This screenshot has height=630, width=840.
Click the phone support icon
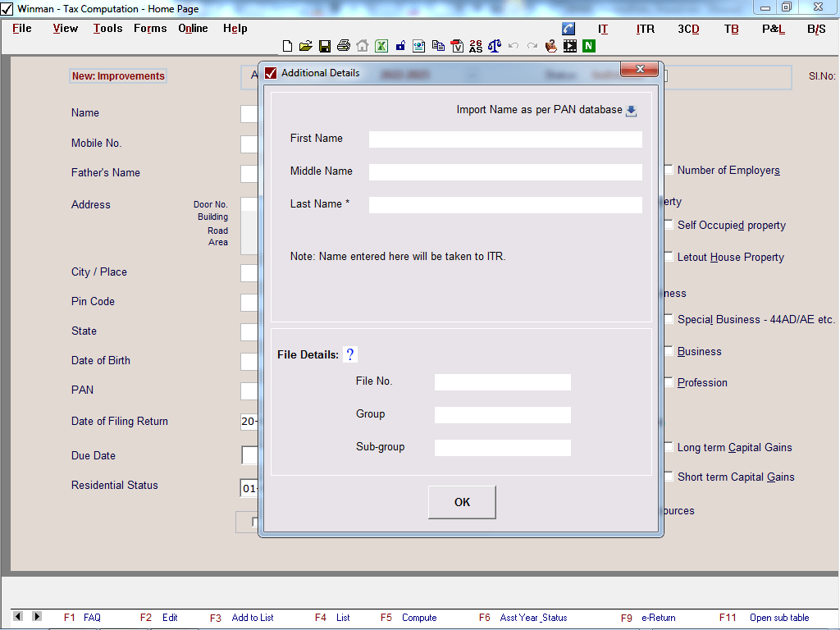[x=568, y=28]
